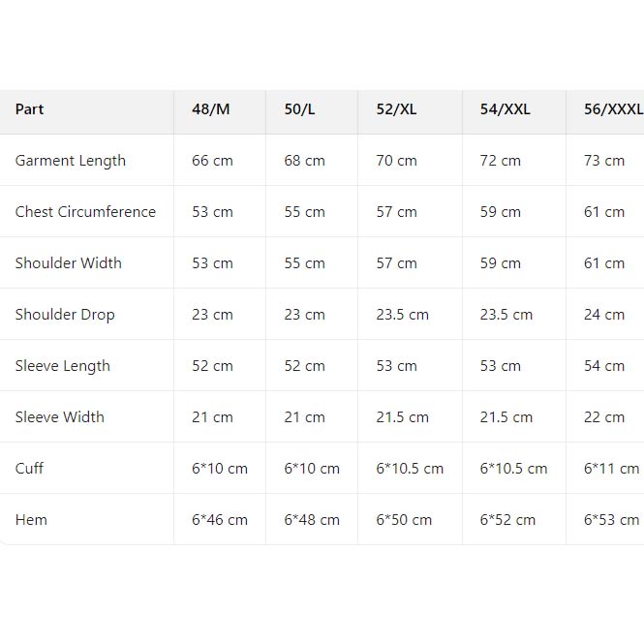Select the Shoulder Drop row label
The image size is (644, 644).
point(65,315)
